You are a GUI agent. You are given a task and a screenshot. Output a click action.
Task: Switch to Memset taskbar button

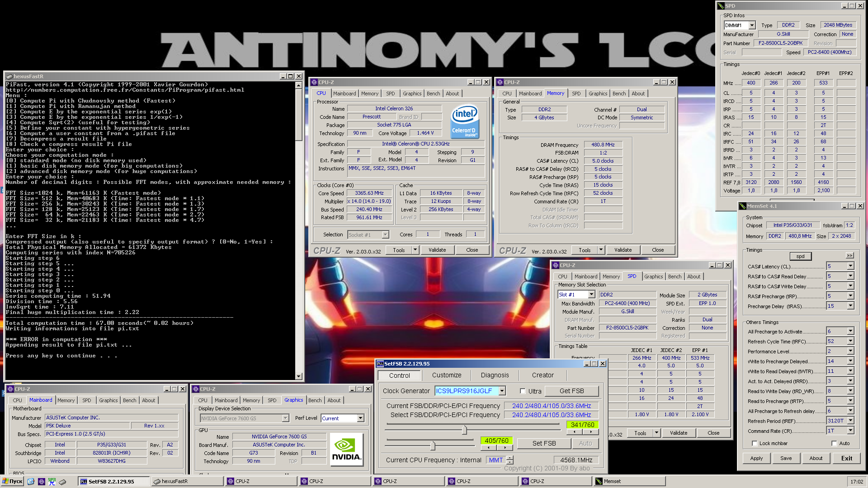tap(629, 482)
